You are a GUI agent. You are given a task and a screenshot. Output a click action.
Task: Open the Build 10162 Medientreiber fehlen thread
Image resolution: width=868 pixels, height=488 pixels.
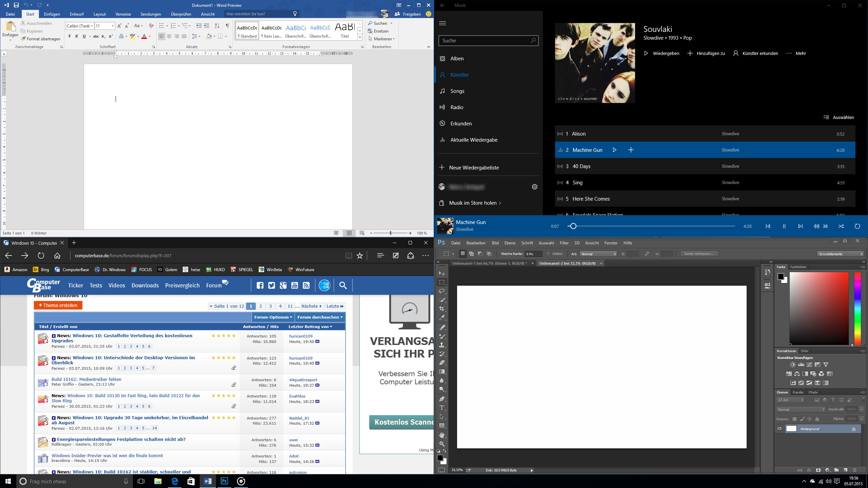pos(86,379)
